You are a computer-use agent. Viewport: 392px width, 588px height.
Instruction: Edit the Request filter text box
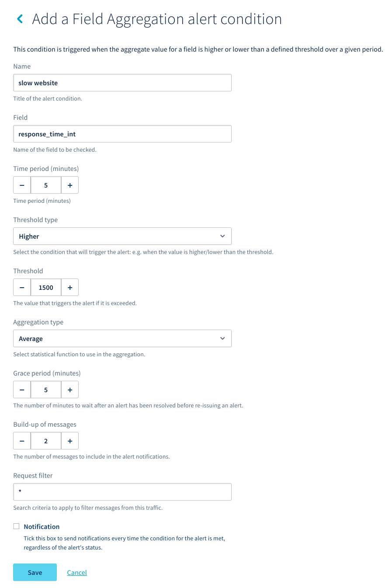[122, 492]
